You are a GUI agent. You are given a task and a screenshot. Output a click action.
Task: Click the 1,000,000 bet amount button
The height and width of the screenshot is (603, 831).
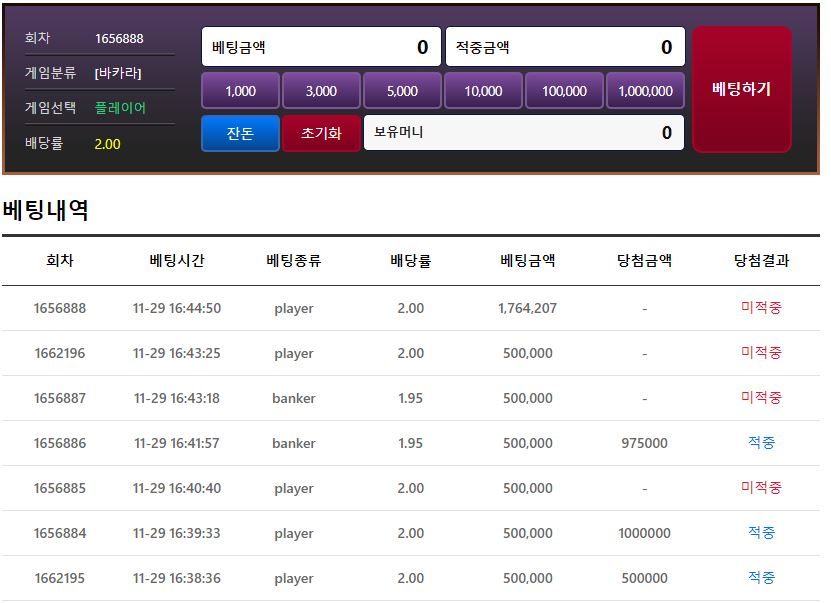coord(645,91)
